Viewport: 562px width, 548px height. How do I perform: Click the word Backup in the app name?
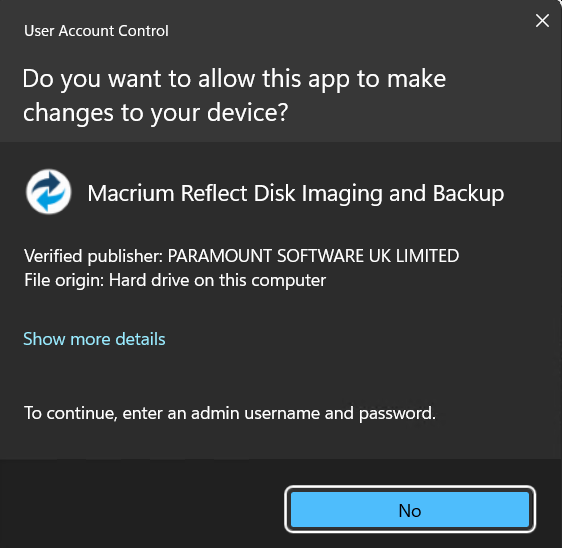coord(468,194)
